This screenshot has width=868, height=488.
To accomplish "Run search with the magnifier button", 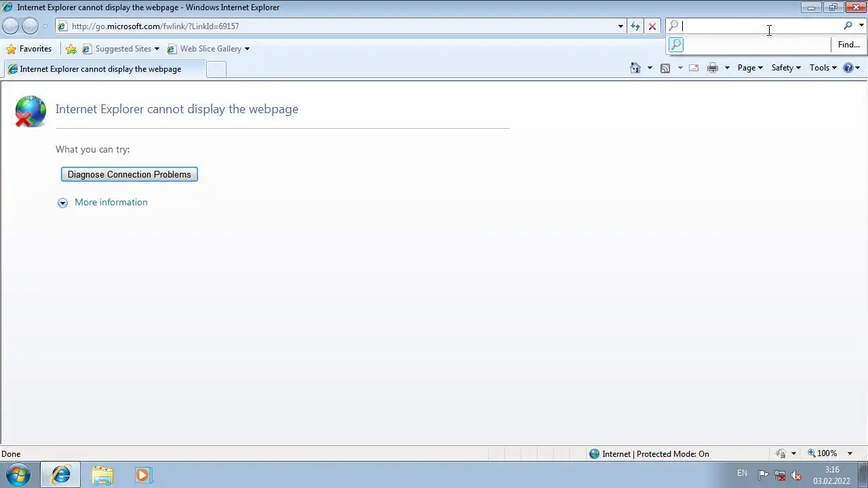I will click(x=848, y=26).
